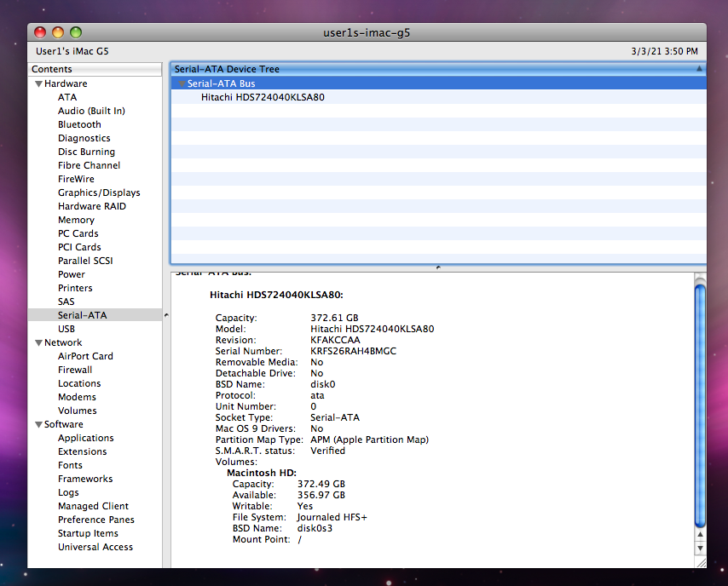Viewport: 728px width, 586px height.
Task: Open Graphics/Displays information
Action: (99, 192)
